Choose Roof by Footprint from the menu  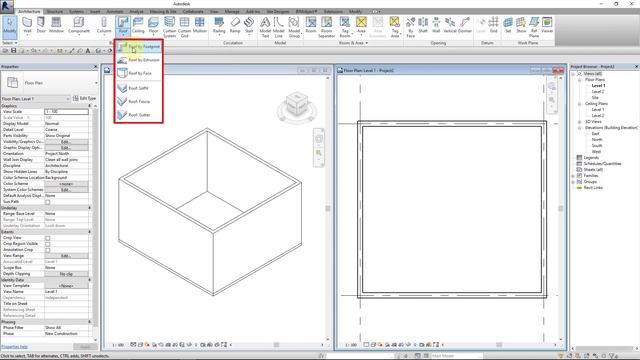point(139,47)
